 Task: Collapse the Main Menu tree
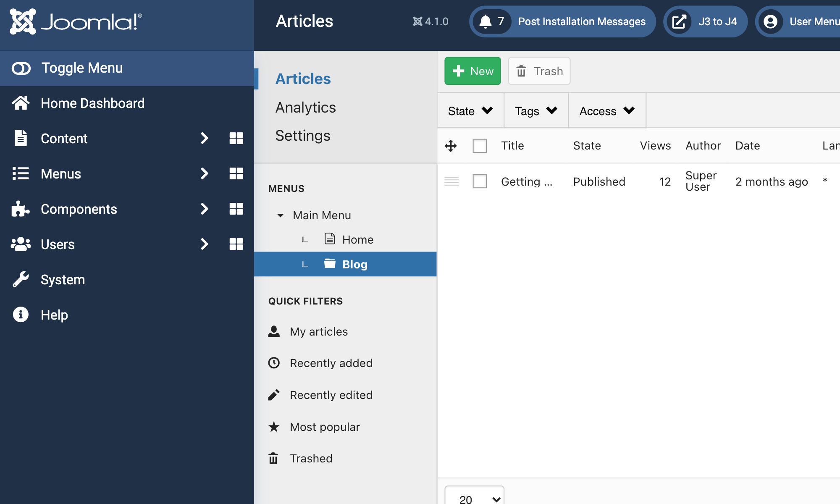(280, 215)
